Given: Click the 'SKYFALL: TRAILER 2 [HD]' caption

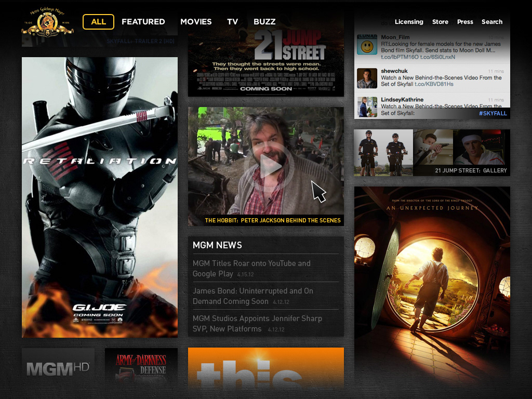Looking at the screenshot, I should coord(140,42).
